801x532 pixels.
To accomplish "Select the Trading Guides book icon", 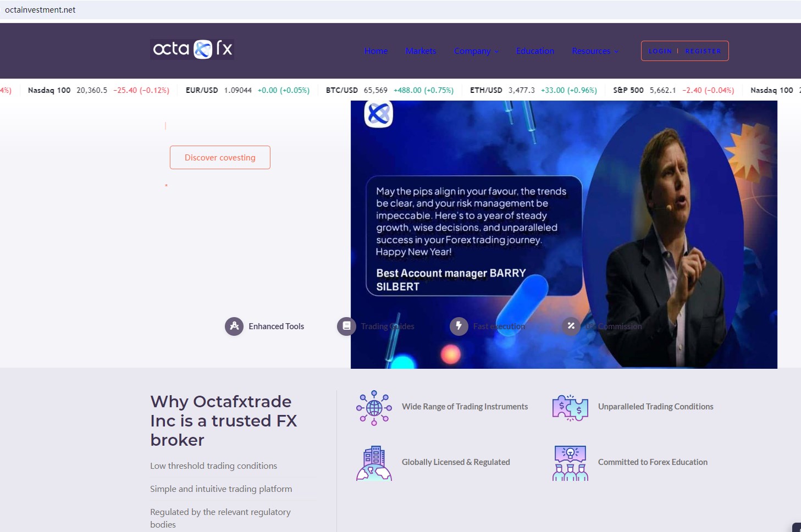I will point(346,326).
